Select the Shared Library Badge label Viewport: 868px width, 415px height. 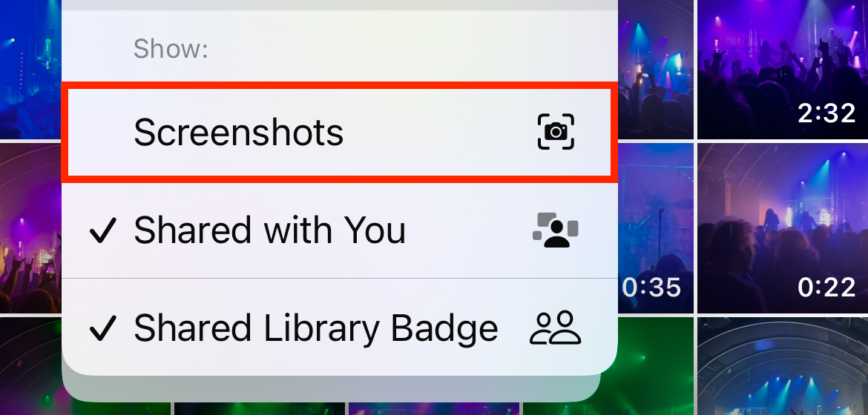point(315,329)
